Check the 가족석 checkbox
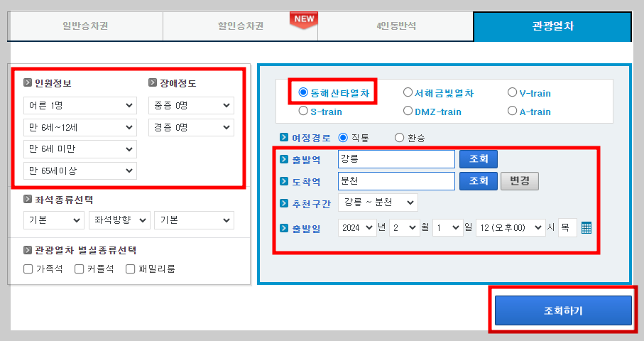The image size is (644, 341). coord(28,269)
